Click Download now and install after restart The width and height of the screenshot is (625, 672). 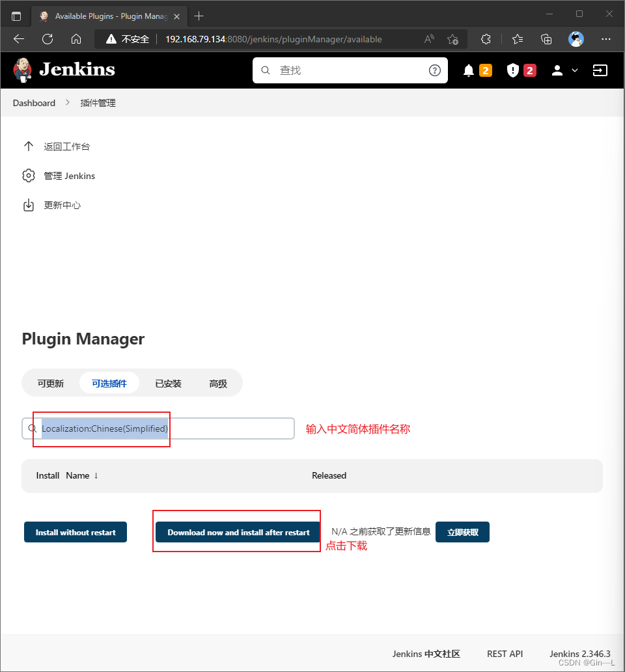click(x=238, y=532)
